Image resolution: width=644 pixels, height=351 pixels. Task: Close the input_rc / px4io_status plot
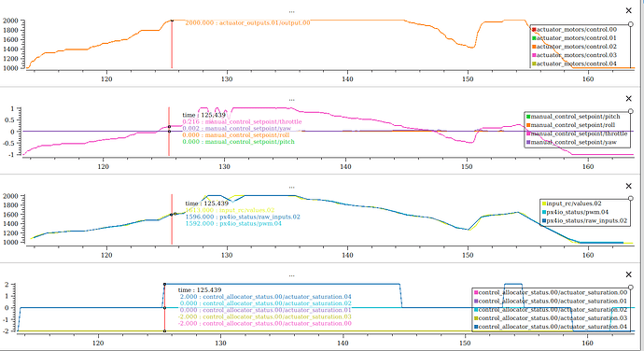pyautogui.click(x=628, y=186)
